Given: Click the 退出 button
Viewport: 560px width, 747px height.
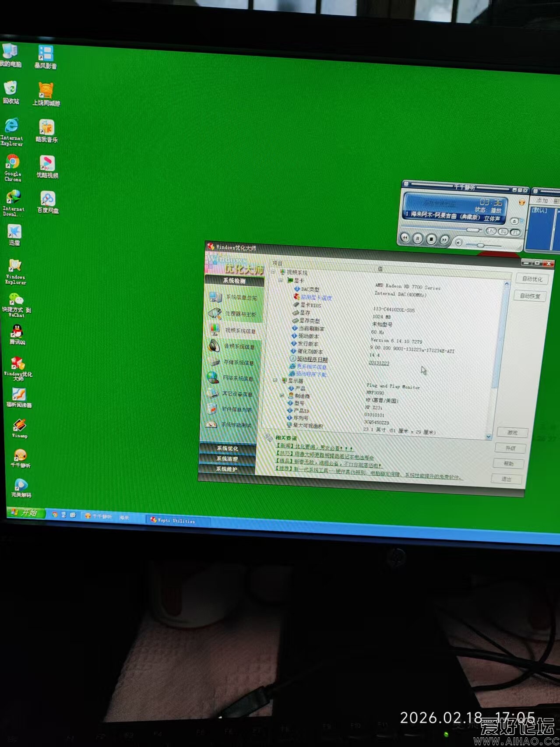Looking at the screenshot, I should click(x=507, y=479).
